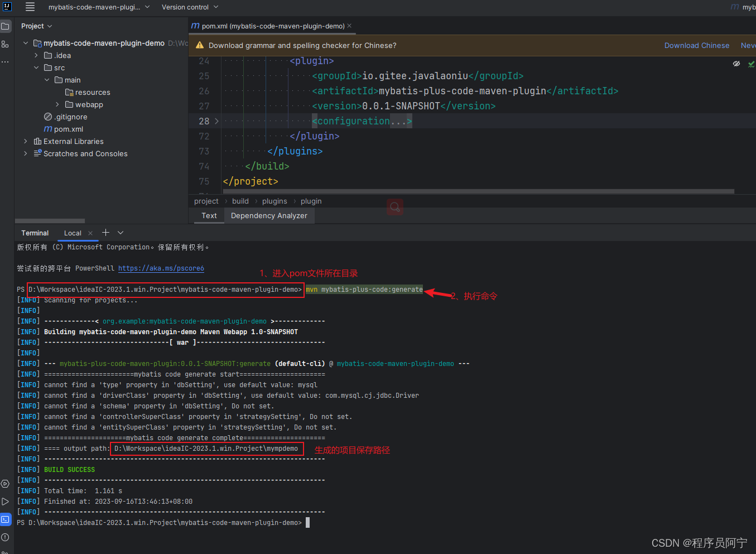Click the 'Finished at' terminal line
The width and height of the screenshot is (756, 554).
point(118,502)
